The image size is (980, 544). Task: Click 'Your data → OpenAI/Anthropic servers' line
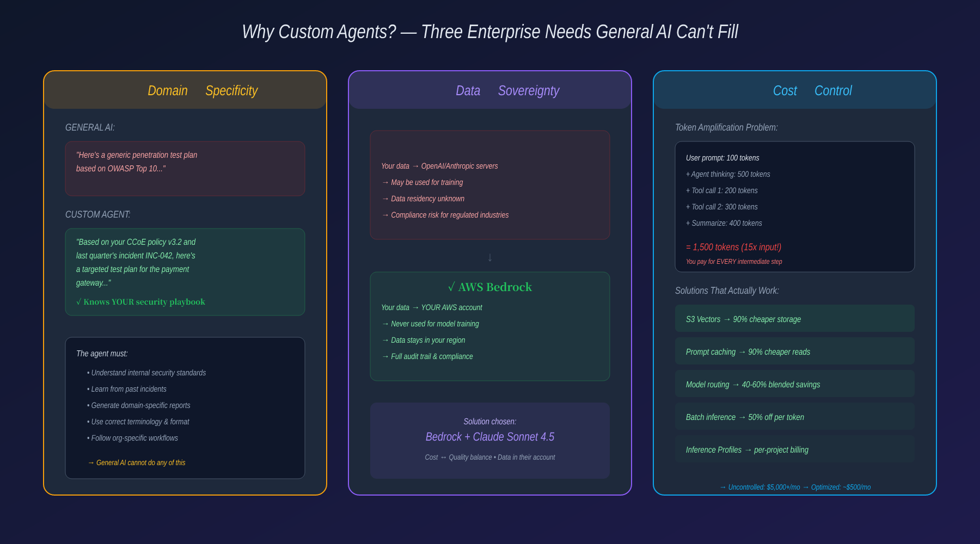click(439, 166)
